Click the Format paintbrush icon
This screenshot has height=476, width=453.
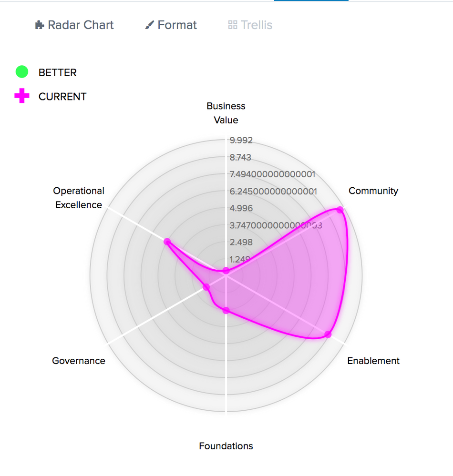pos(150,25)
